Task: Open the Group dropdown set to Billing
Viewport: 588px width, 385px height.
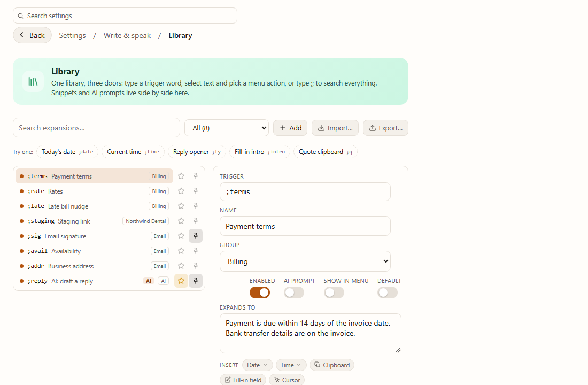Action: 305,261
